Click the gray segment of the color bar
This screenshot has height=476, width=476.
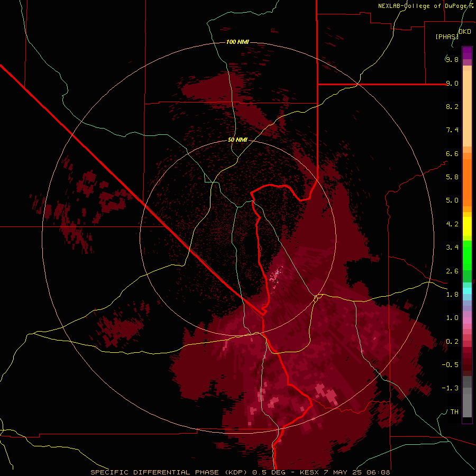click(467, 397)
